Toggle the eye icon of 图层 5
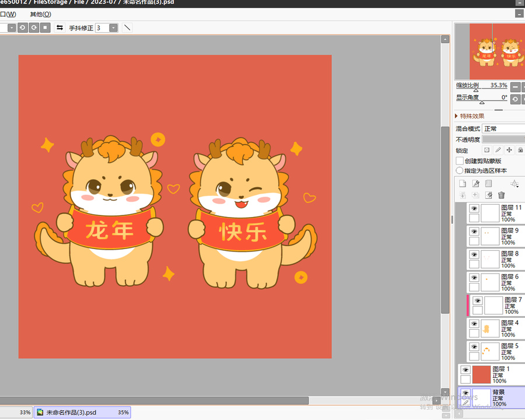The height and width of the screenshot is (420, 525). (x=474, y=347)
